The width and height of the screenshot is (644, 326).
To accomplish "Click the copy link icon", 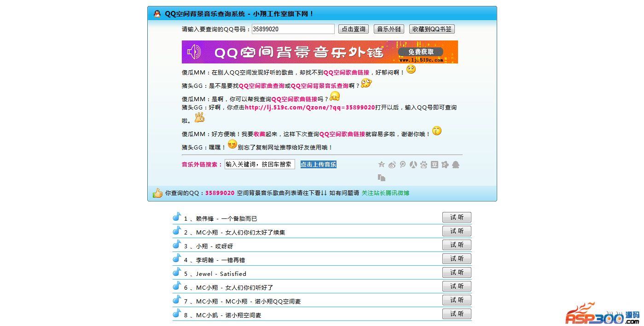I will click(x=381, y=177).
